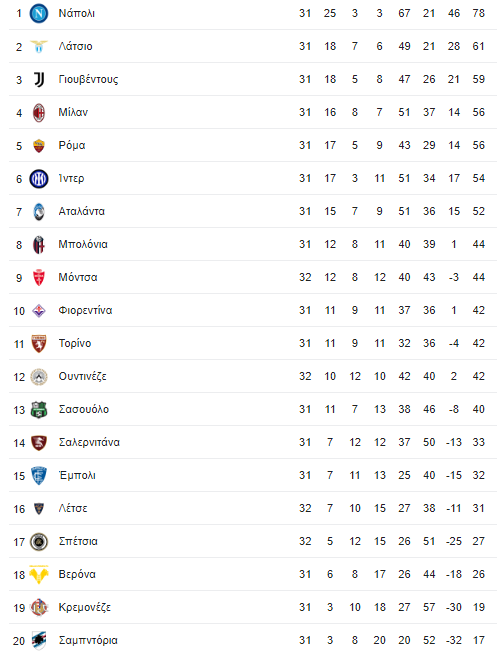This screenshot has width=497, height=657.
Task: Open the Νάπολι team link
Action: coord(77,13)
